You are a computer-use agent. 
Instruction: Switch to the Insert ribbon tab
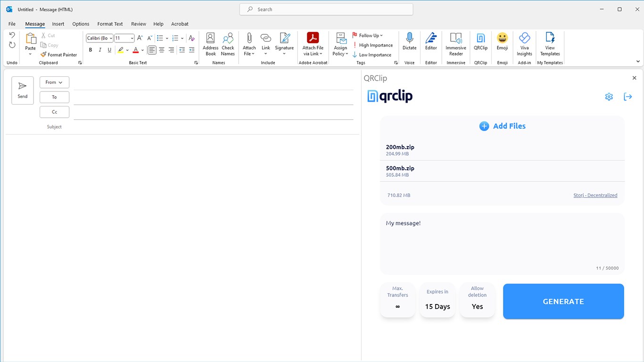tap(58, 24)
